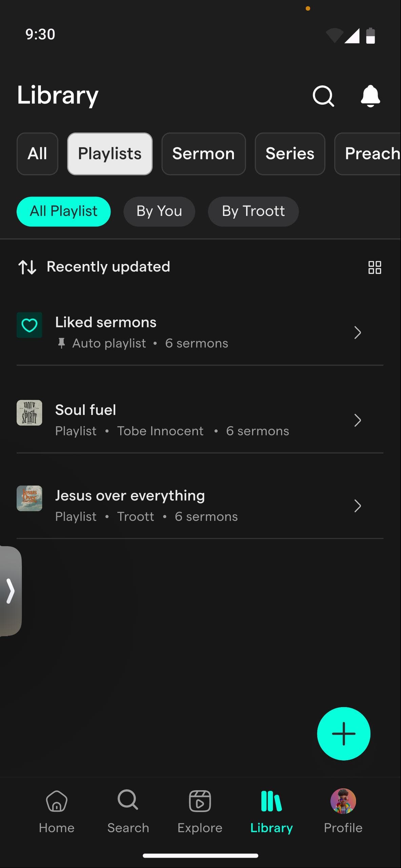
Task: Switch to grid view layout
Action: 375,267
